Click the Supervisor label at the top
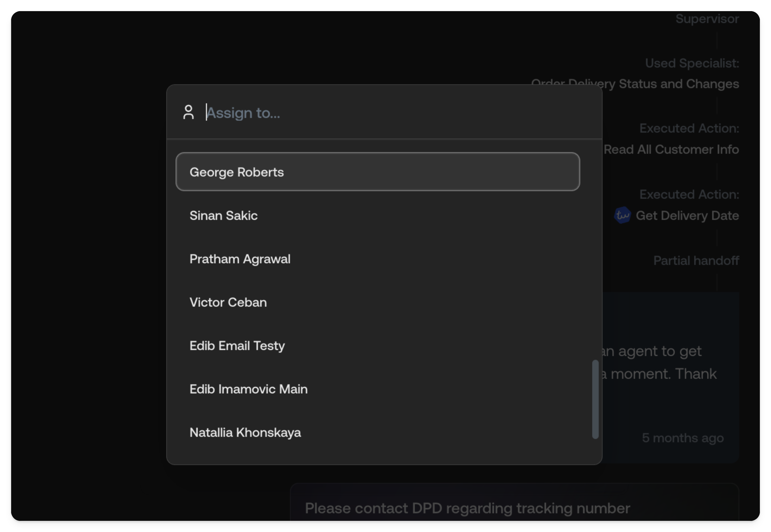The width and height of the screenshot is (771, 532). pos(707,19)
